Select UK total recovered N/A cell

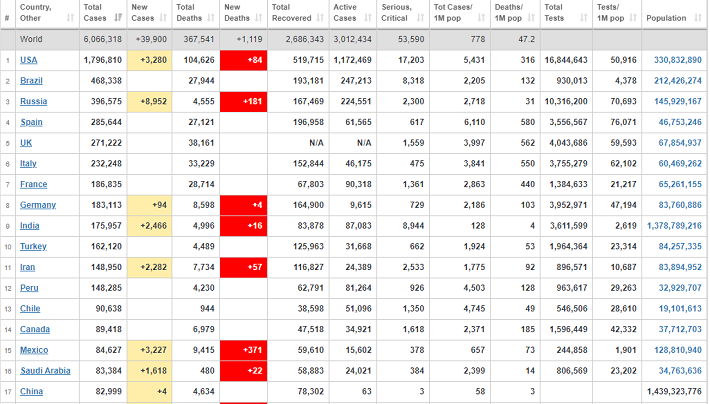(x=298, y=143)
